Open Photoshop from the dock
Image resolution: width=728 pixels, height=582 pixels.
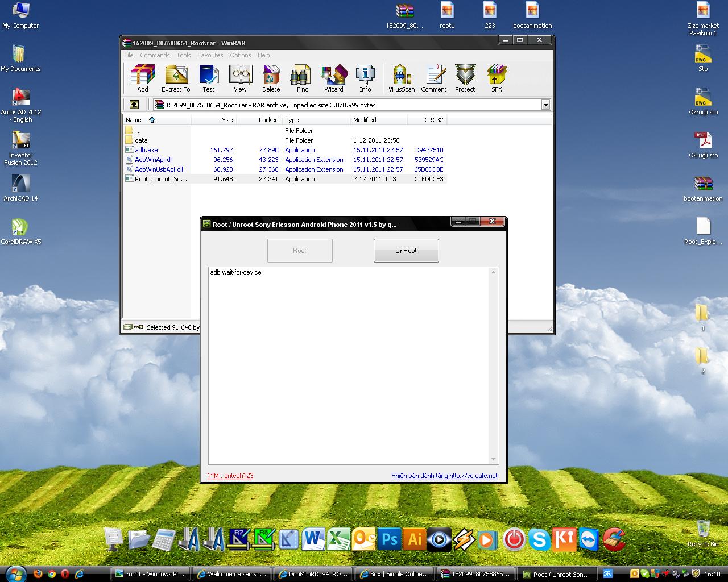click(390, 538)
